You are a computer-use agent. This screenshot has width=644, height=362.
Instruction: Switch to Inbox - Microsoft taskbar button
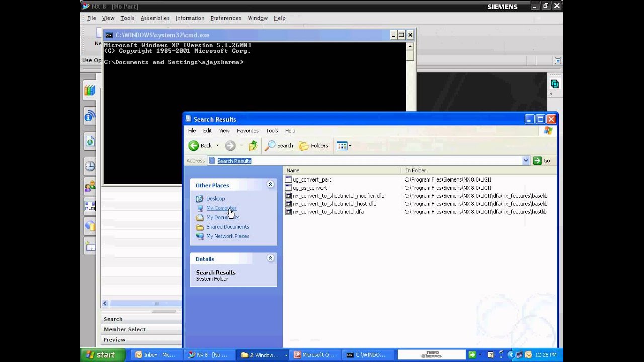pos(156,355)
